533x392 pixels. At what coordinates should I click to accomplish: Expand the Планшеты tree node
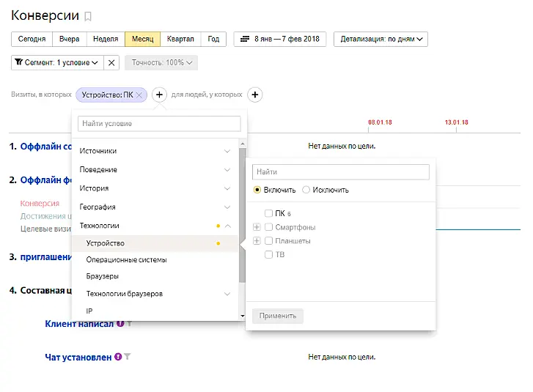coord(257,241)
